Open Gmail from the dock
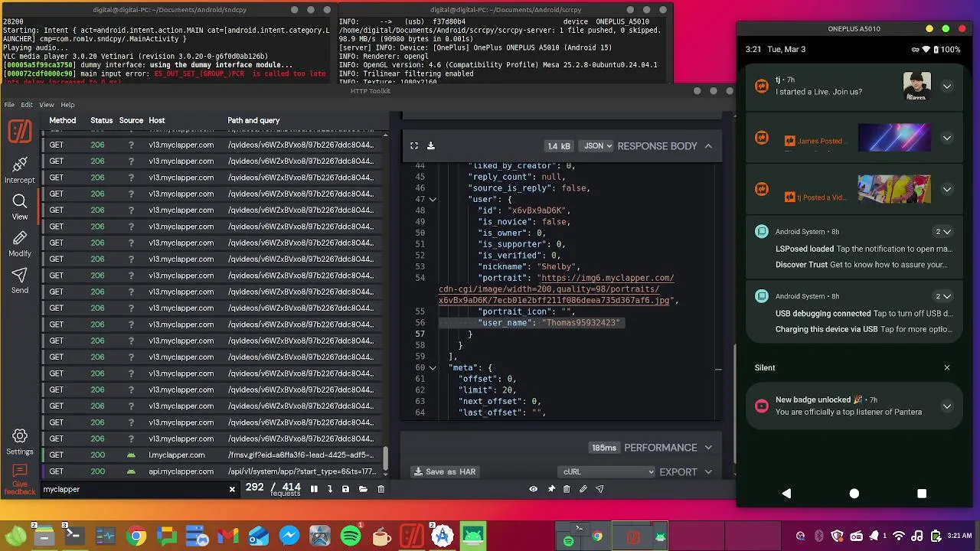The height and width of the screenshot is (551, 980). click(228, 536)
